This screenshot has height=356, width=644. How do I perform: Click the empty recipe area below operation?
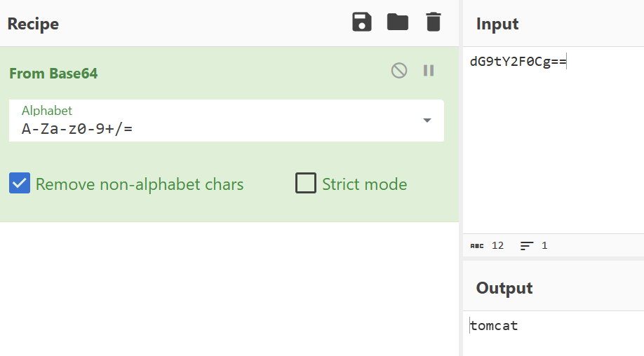pyautogui.click(x=229, y=289)
